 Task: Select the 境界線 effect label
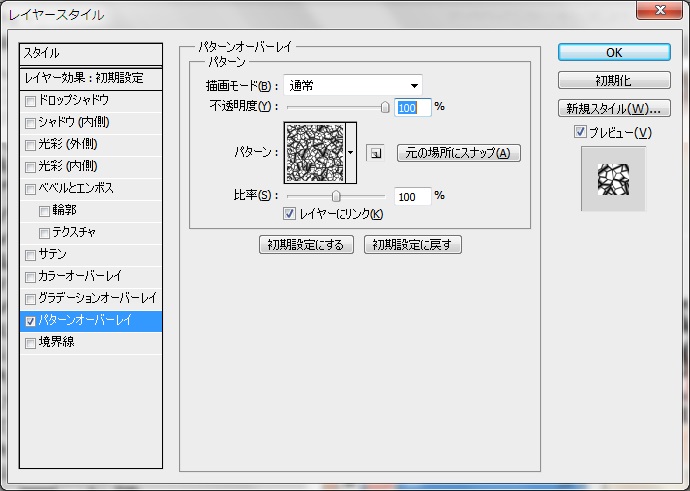(56, 342)
